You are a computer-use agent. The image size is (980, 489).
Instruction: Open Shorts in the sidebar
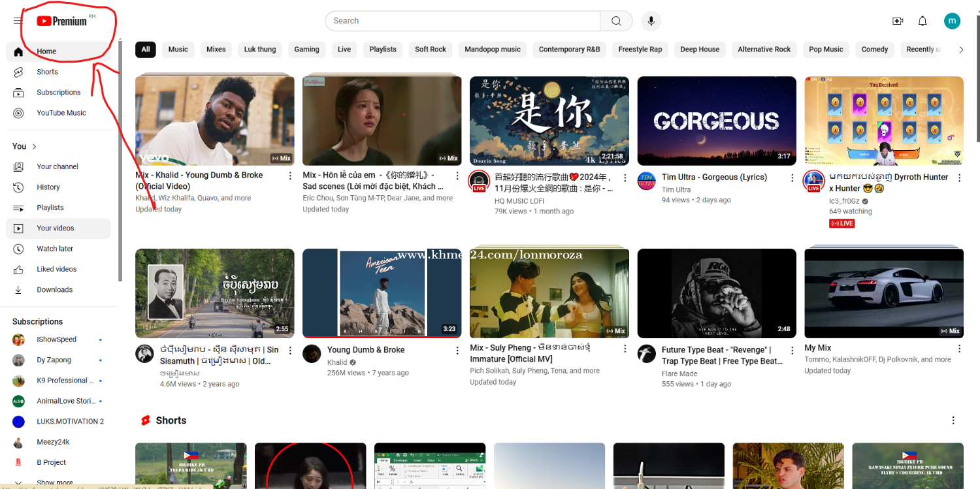(58, 72)
